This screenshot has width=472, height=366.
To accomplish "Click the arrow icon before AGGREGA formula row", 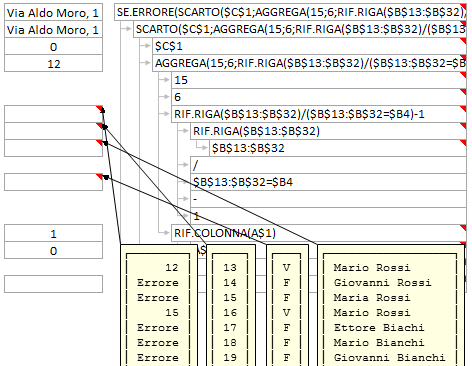I will tap(145, 63).
